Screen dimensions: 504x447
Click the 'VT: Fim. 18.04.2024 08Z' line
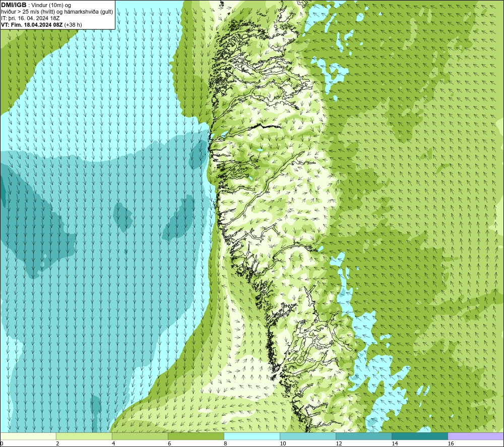pyautogui.click(x=41, y=25)
